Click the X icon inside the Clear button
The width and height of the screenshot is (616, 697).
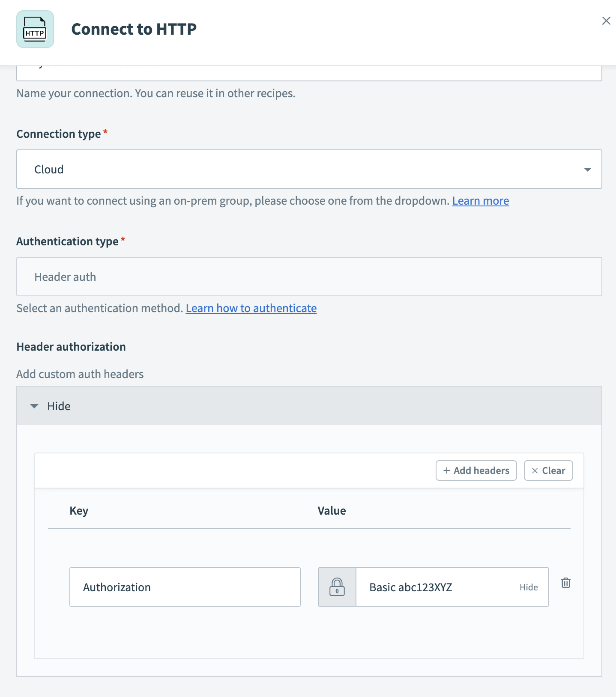[x=535, y=471]
